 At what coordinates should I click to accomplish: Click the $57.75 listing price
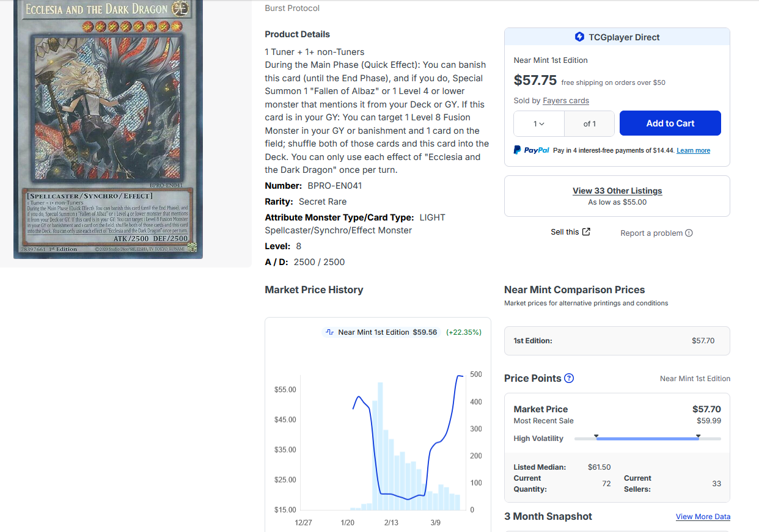tap(535, 80)
